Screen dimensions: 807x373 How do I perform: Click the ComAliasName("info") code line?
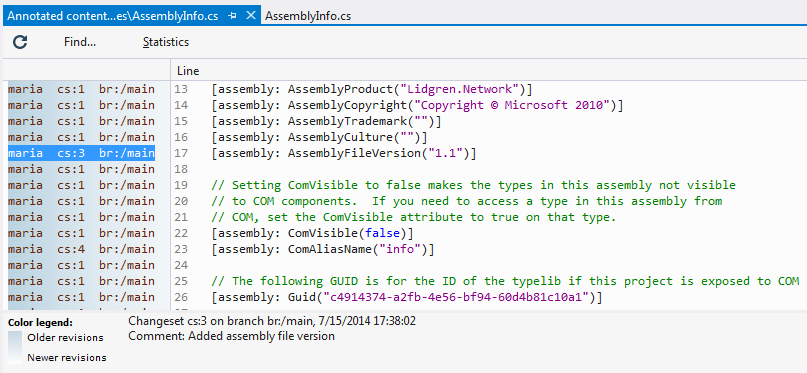pyautogui.click(x=323, y=249)
